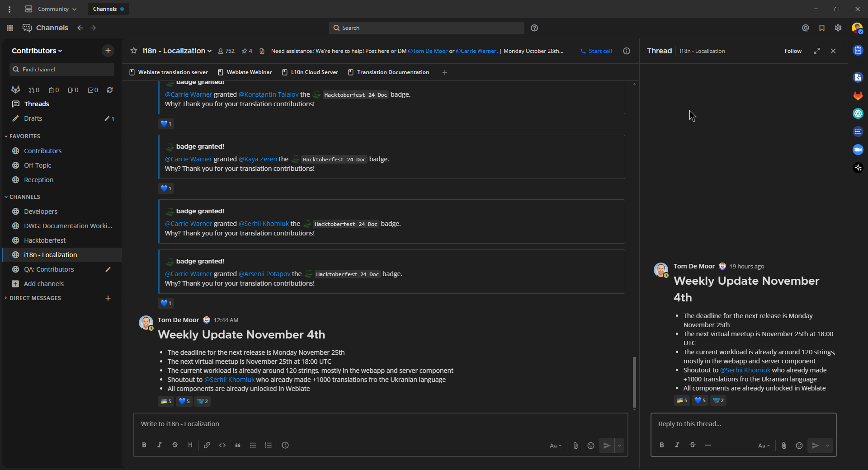868x470 pixels.
Task: Open bookmarked messages icon
Action: [821, 28]
